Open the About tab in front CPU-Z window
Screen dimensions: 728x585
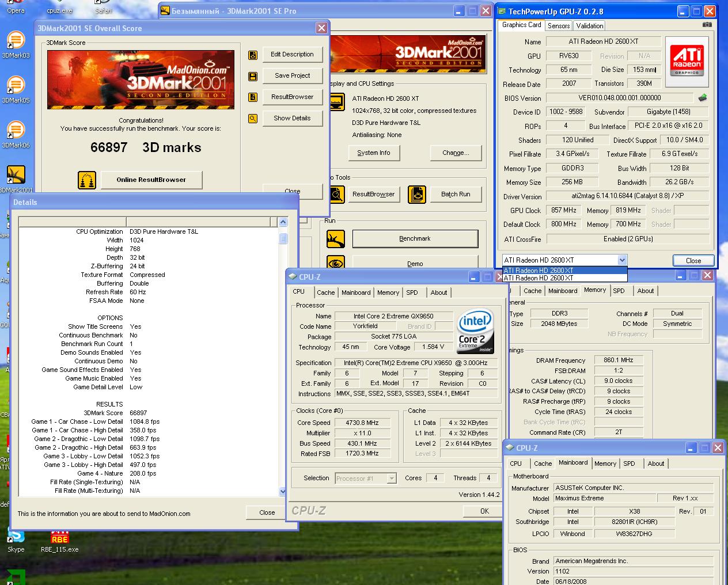(x=438, y=292)
